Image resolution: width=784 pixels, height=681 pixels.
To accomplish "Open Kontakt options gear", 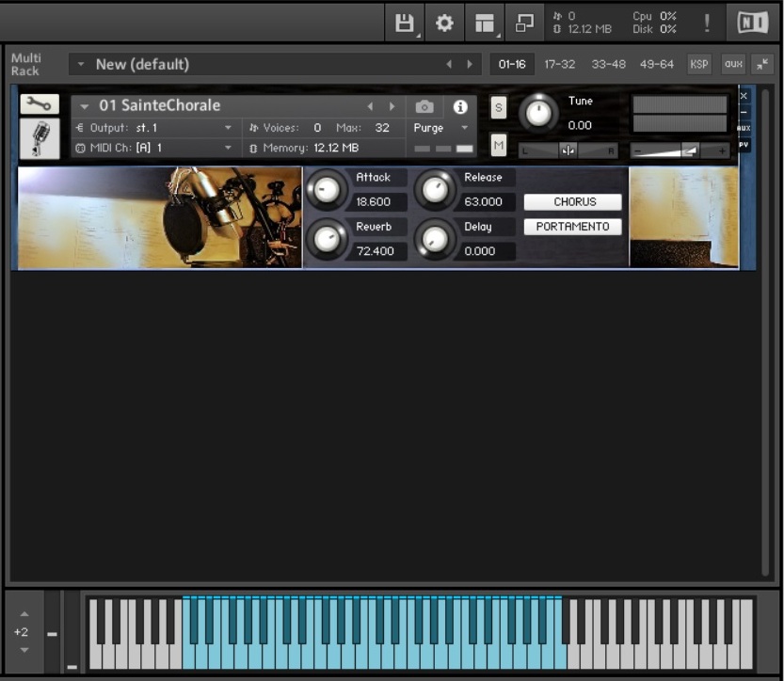I will [444, 23].
